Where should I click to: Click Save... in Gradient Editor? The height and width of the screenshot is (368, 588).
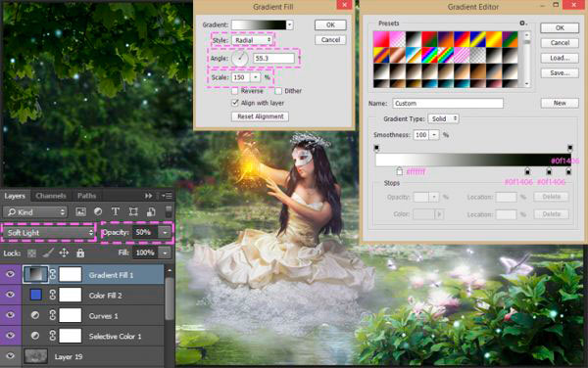pyautogui.click(x=560, y=73)
